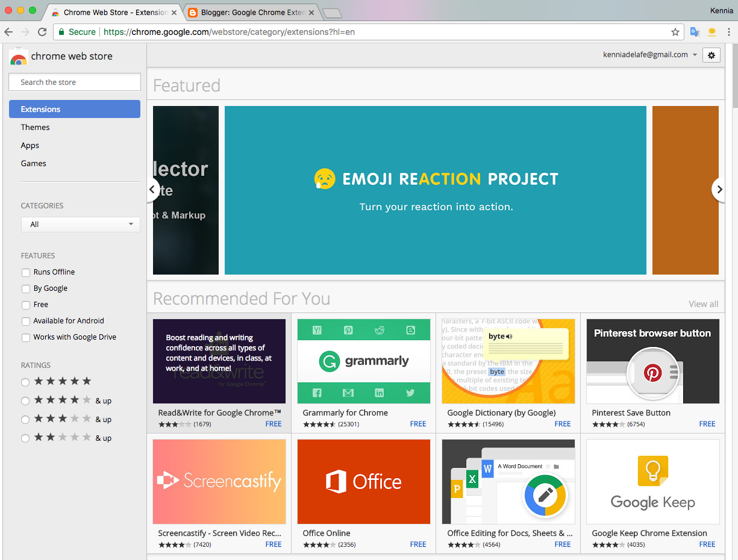Click View all for recommendations
This screenshot has width=738, height=560.
tap(704, 304)
